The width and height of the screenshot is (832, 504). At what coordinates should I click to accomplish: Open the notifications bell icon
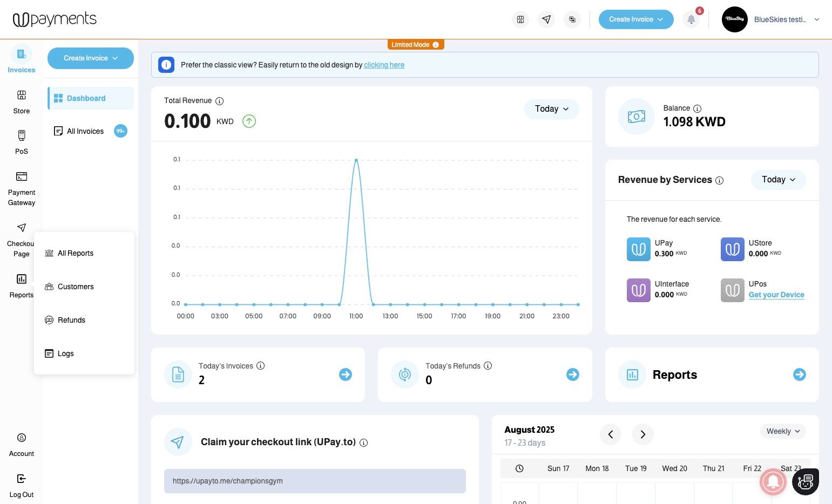[x=691, y=19]
